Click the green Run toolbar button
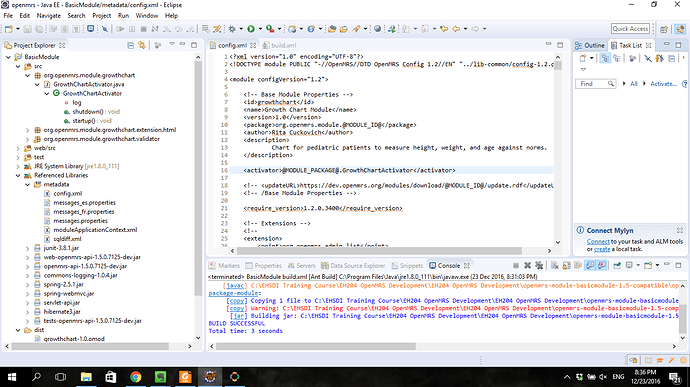Screen dimensions: 690x387 [251, 29]
